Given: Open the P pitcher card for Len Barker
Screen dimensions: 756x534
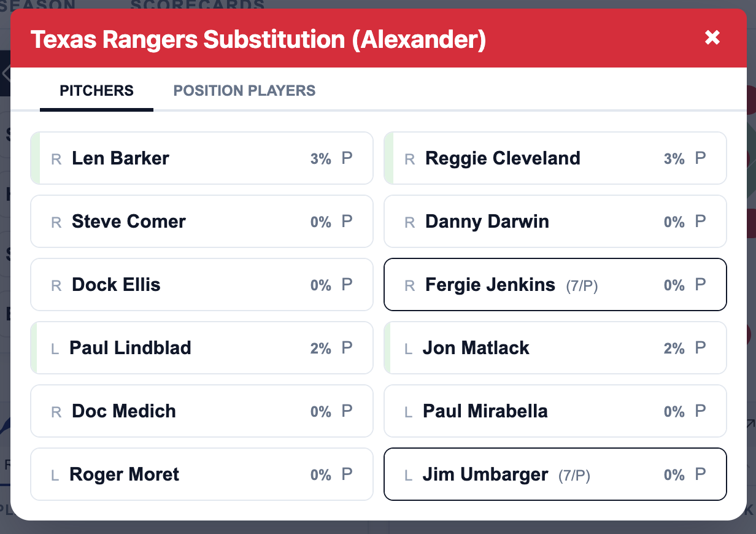Looking at the screenshot, I should [347, 158].
